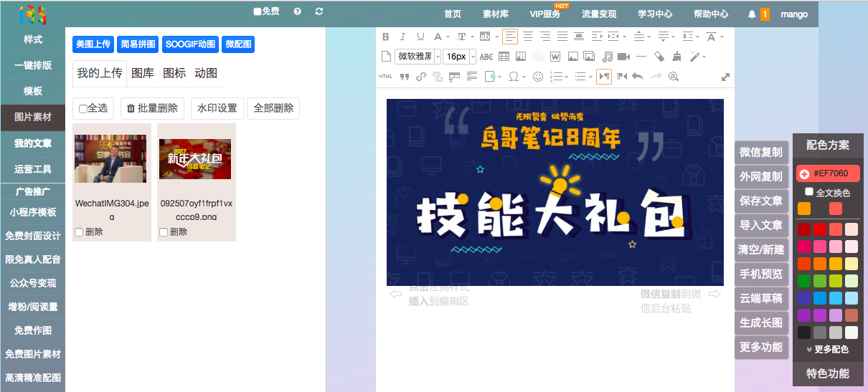
Task: Tick 删除 checkbox under 092507oyf1frpf1vx png
Action: coord(164,232)
